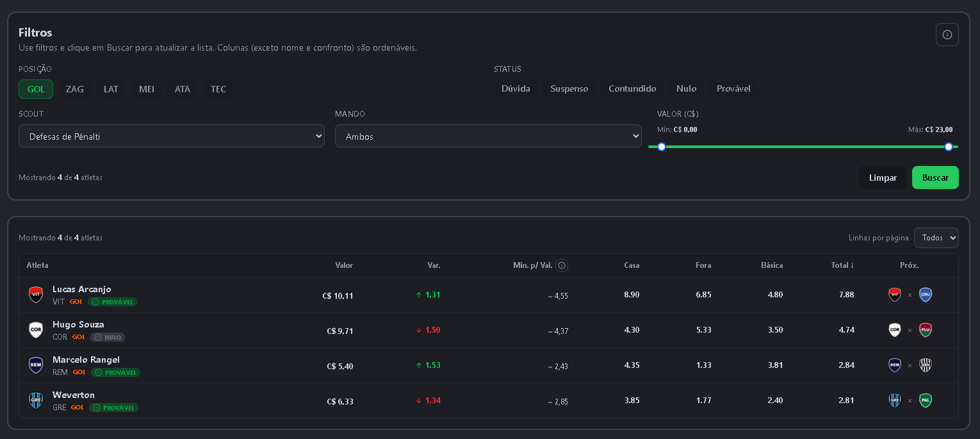
Task: Click Marcelo Rangel's Remo team crest
Action: coord(36,365)
